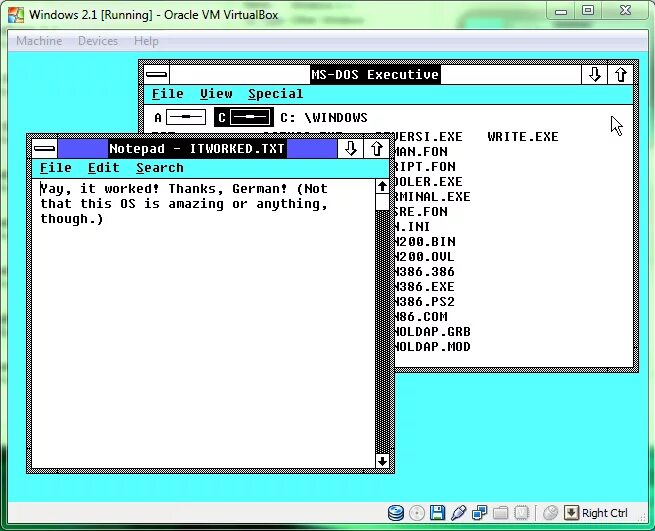Select the REVERSI.EXE file entry
The width and height of the screenshot is (655, 531).
429,137
